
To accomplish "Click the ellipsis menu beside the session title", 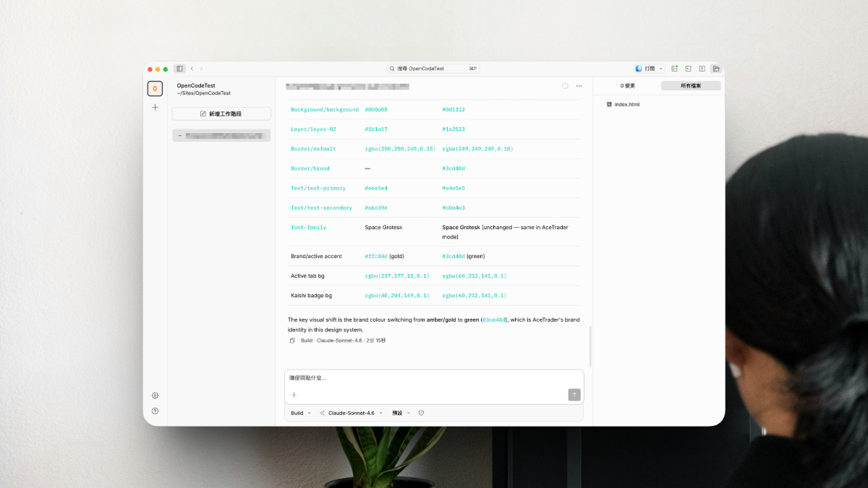I will click(x=579, y=85).
